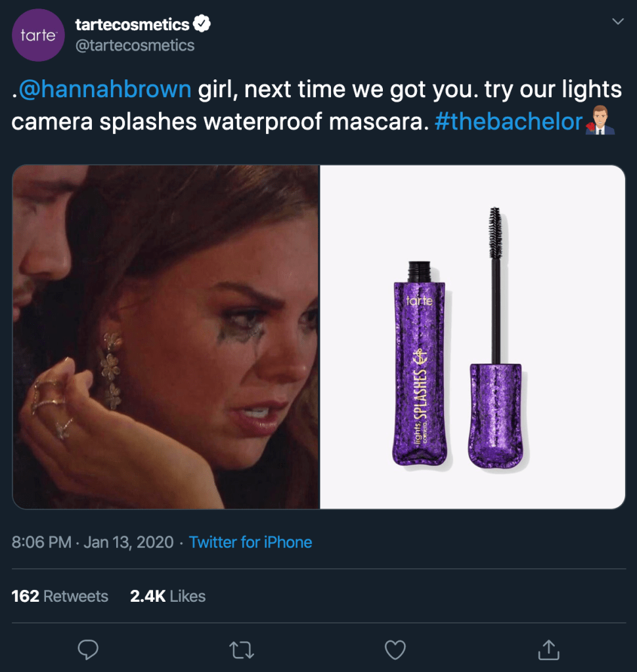Open tweet options chevron menu
637x672 pixels.
point(617,22)
